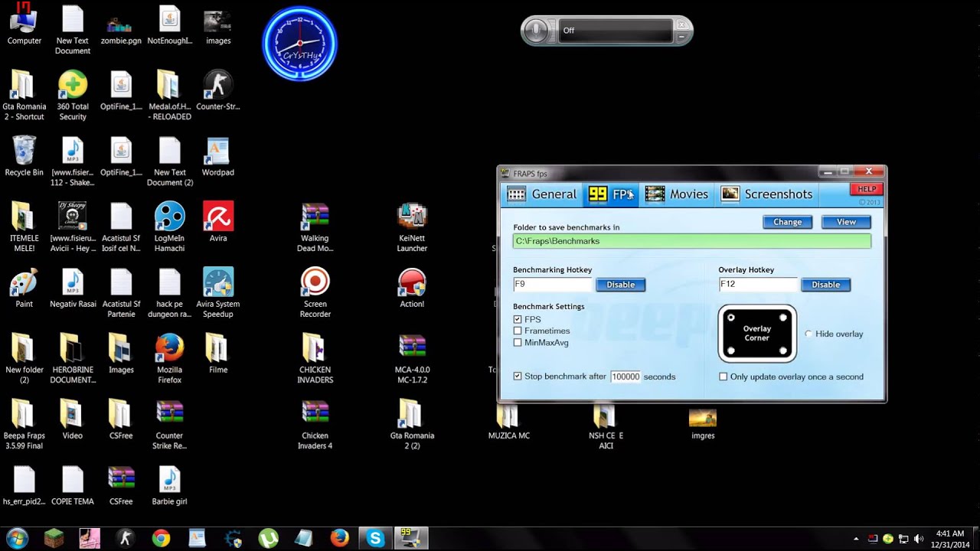The height and width of the screenshot is (551, 980).
Task: Click the microphone icon on the Off widget
Action: click(537, 31)
